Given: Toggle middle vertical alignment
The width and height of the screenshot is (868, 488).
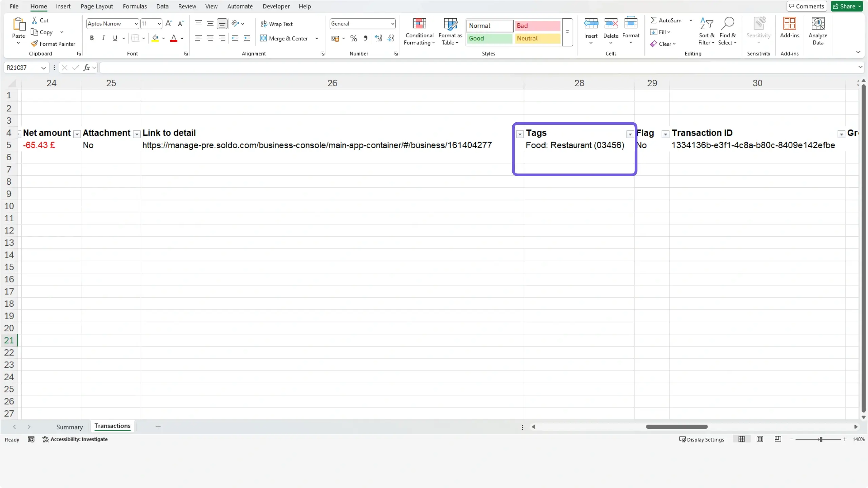Looking at the screenshot, I should pyautogui.click(x=210, y=23).
